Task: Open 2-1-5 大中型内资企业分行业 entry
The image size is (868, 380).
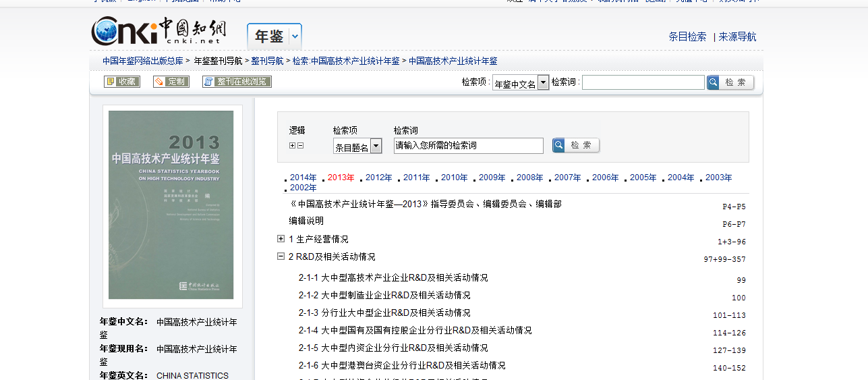Action: pos(393,348)
